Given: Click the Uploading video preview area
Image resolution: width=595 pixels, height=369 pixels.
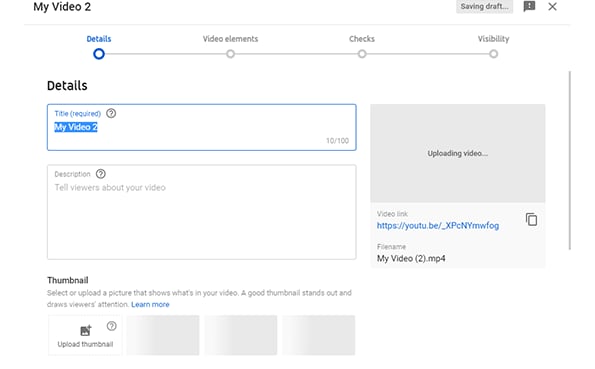Looking at the screenshot, I should click(458, 153).
